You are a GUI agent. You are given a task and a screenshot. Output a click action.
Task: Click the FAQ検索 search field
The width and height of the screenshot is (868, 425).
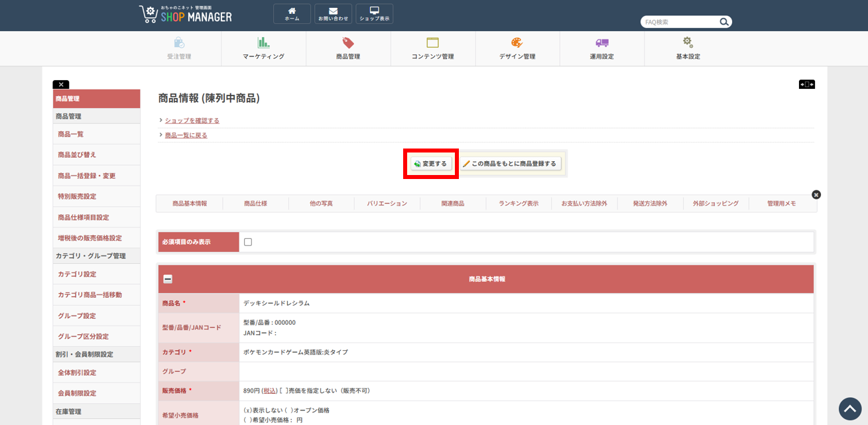[680, 22]
